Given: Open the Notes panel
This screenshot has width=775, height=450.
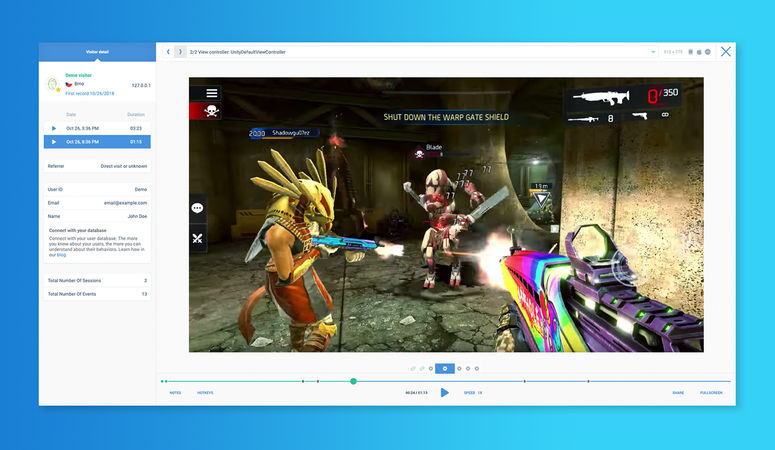Looking at the screenshot, I should [x=175, y=393].
